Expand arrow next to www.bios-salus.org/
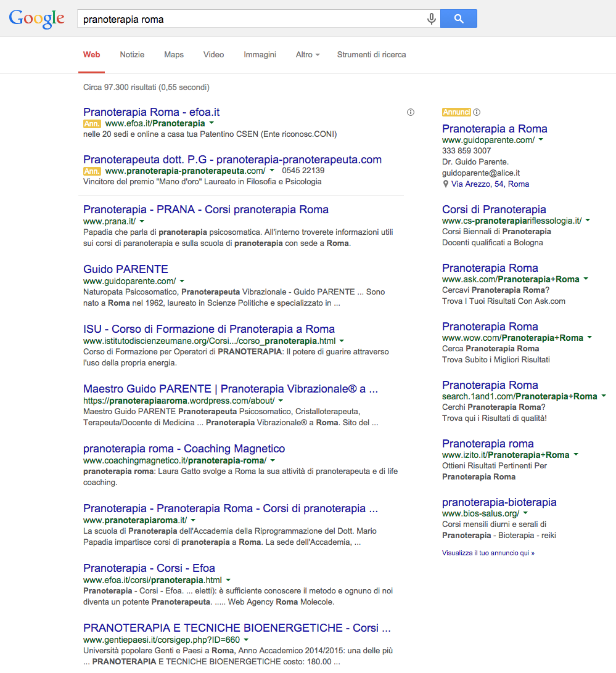The width and height of the screenshot is (616, 673). point(526,513)
